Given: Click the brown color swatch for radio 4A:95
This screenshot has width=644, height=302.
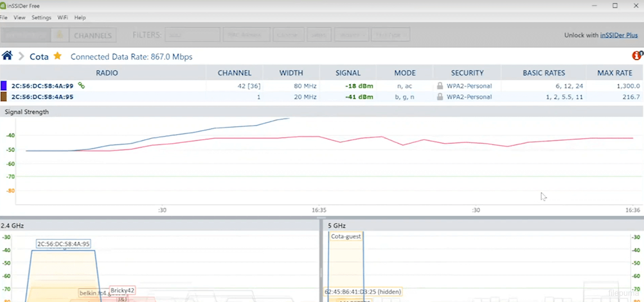Looking at the screenshot, I should 4,97.
